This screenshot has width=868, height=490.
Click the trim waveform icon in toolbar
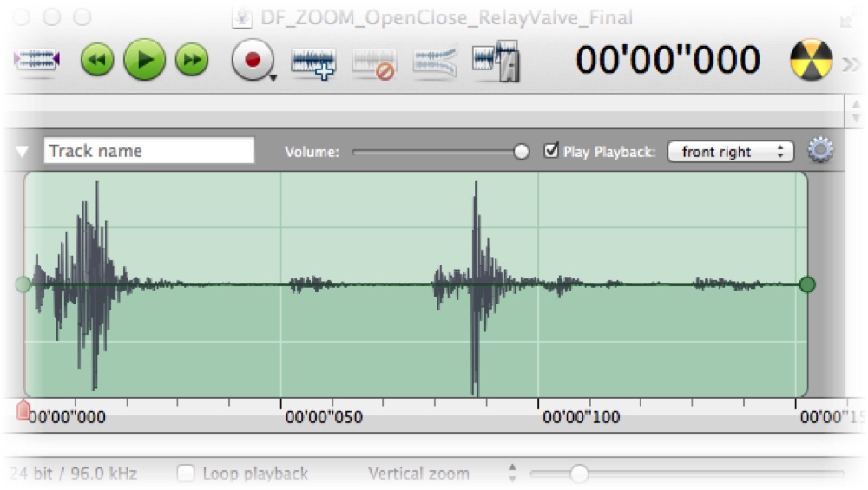tap(36, 60)
